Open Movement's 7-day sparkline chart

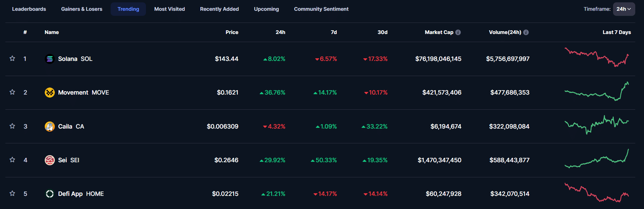click(597, 91)
